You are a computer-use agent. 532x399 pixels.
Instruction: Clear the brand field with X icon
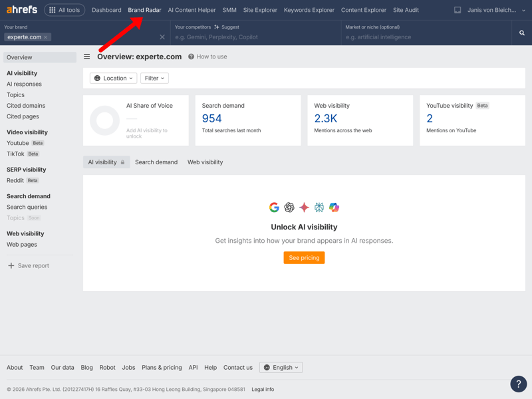tap(162, 37)
